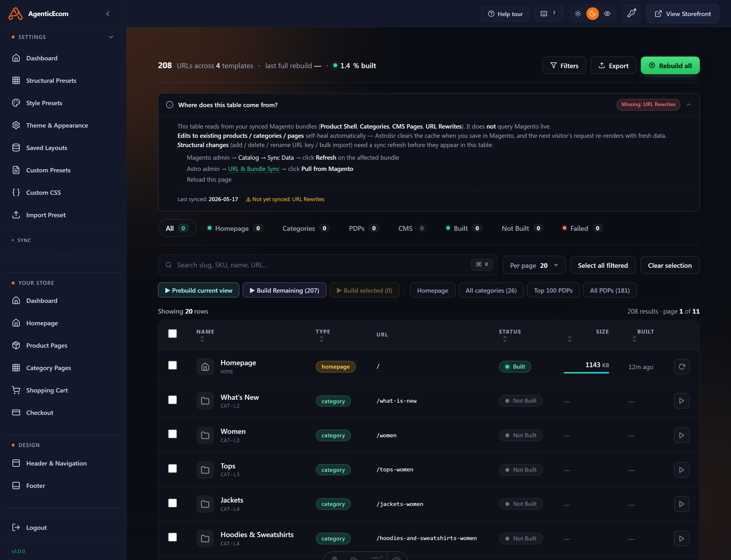Screen dimensions: 731x560
Task: Open Category Pages in sidebar
Action: [x=63, y=368]
